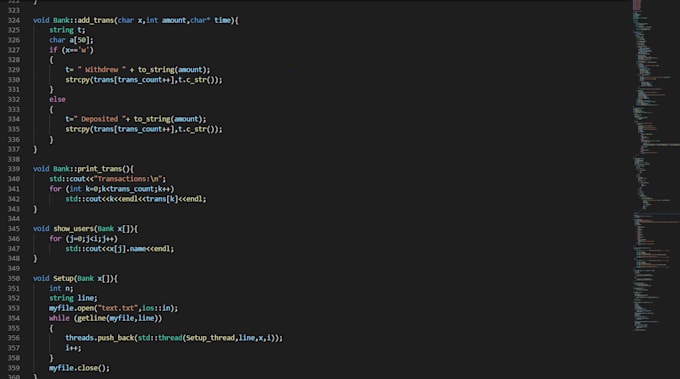This screenshot has width=680, height=379.
Task: Click the function name add_trans
Action: pyautogui.click(x=95, y=20)
